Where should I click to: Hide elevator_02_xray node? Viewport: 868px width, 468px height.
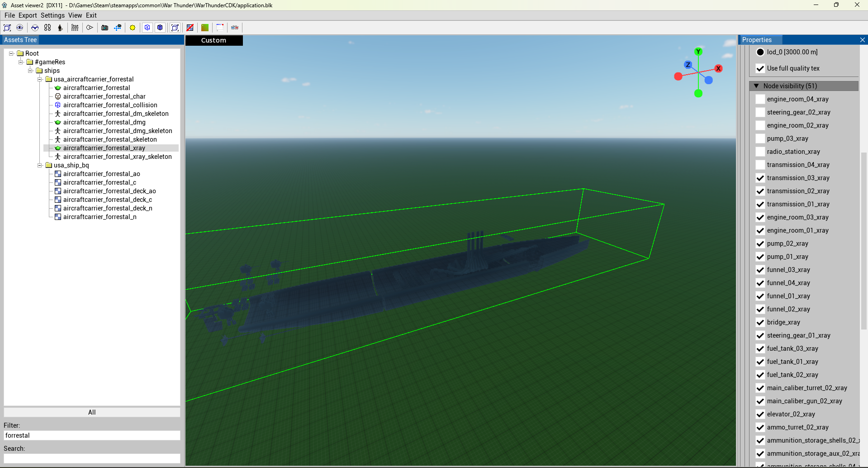pos(760,414)
